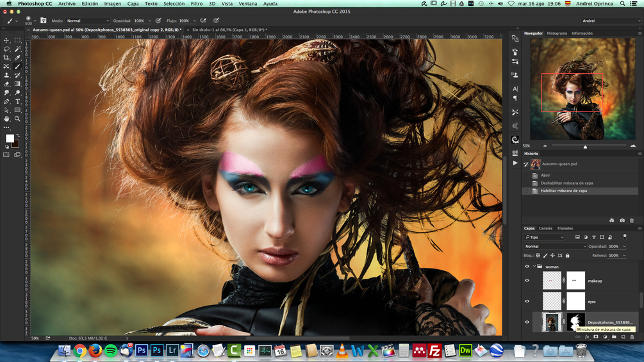Toggle airbrush build-up mode

coord(203,21)
